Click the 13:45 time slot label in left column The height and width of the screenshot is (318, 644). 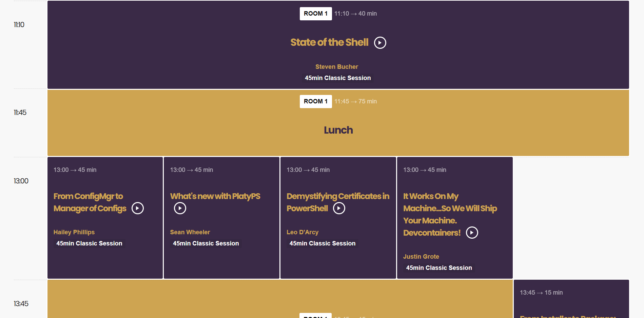21,304
